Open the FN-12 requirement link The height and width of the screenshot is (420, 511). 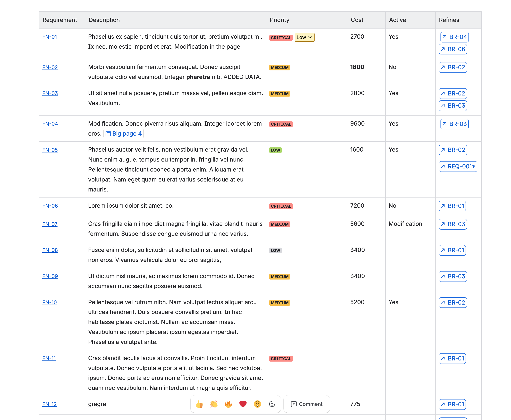click(49, 404)
